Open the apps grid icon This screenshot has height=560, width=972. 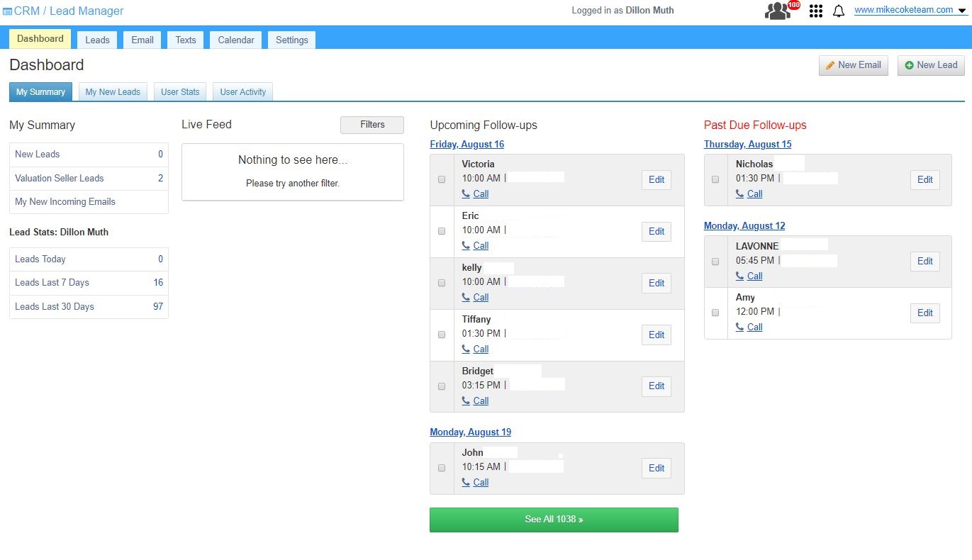tap(816, 11)
